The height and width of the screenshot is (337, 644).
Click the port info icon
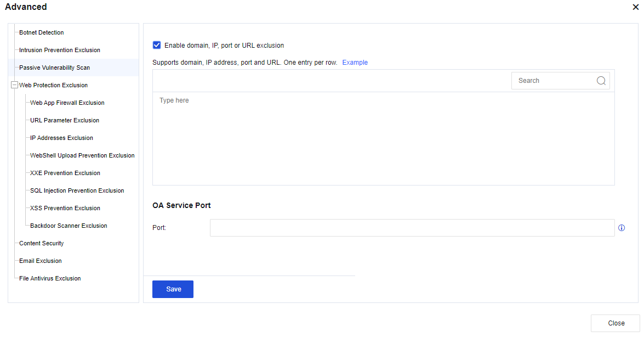coord(622,228)
